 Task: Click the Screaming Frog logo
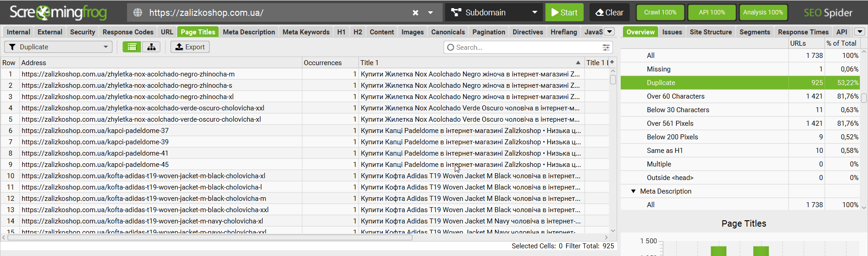pyautogui.click(x=58, y=13)
